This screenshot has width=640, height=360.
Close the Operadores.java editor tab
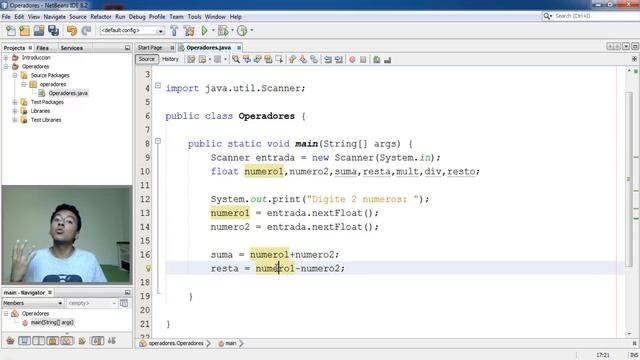point(239,48)
